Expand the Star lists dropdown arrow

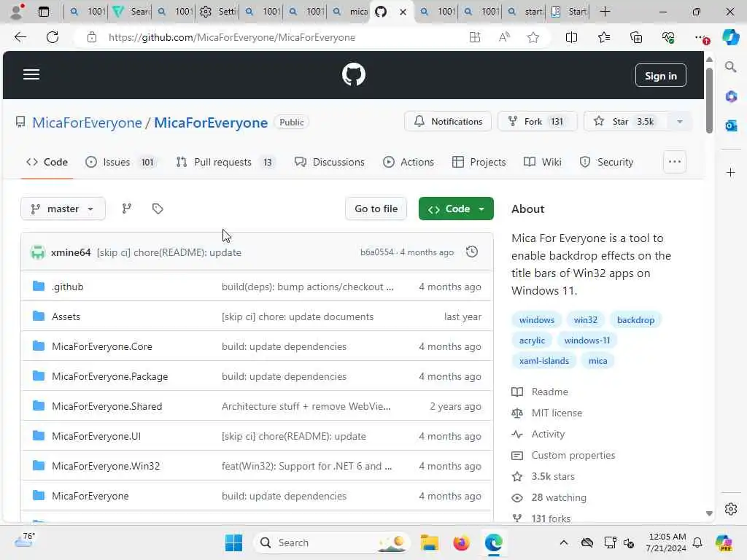point(680,122)
